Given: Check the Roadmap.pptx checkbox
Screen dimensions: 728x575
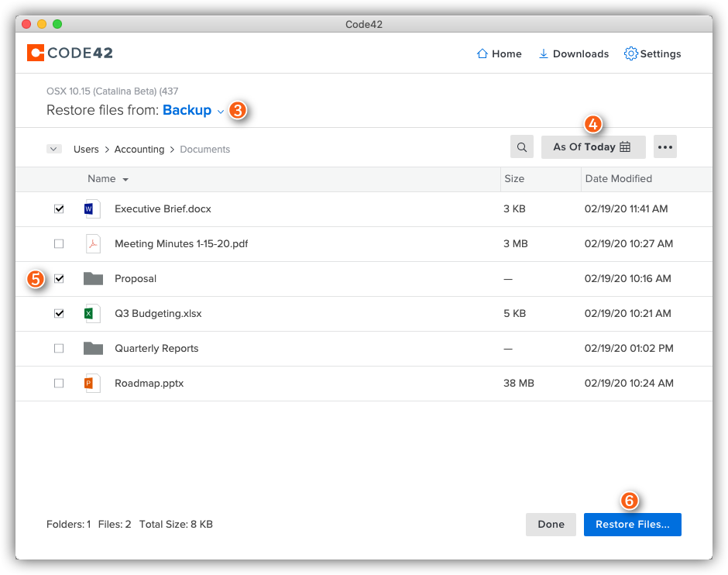Looking at the screenshot, I should [x=59, y=383].
